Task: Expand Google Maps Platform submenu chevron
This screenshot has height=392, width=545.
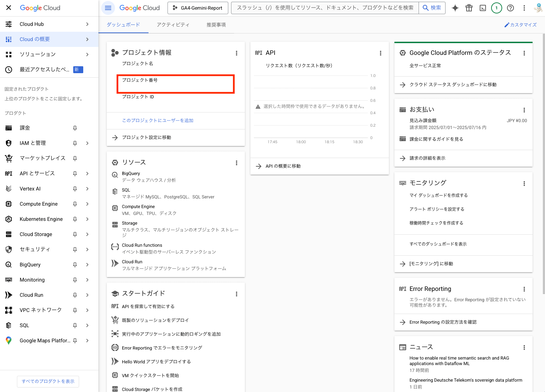Action: tap(87, 341)
